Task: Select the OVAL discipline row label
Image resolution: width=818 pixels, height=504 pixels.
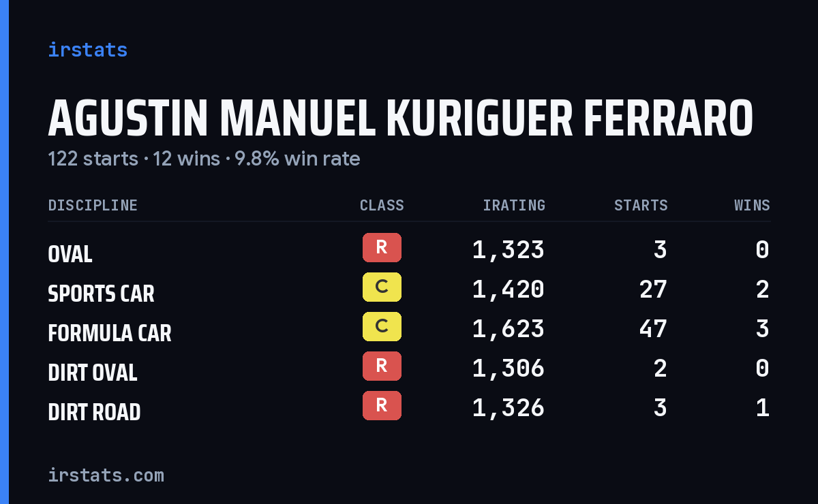Action: (x=70, y=254)
